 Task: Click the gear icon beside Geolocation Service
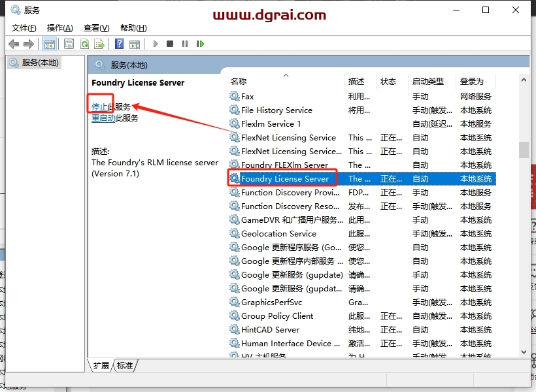pos(234,234)
